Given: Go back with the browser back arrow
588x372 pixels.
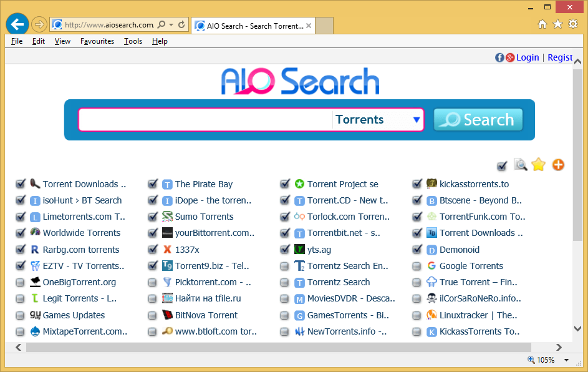Looking at the screenshot, I should (x=17, y=24).
